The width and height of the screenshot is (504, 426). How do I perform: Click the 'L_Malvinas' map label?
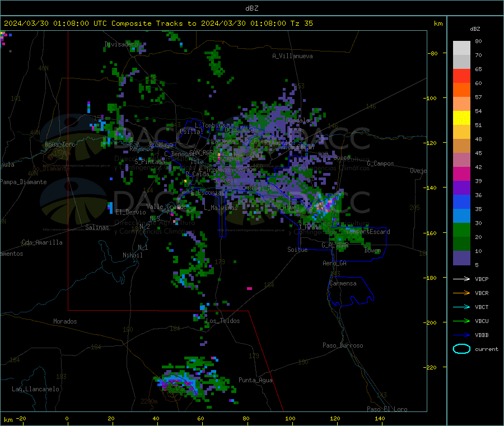click(x=221, y=208)
